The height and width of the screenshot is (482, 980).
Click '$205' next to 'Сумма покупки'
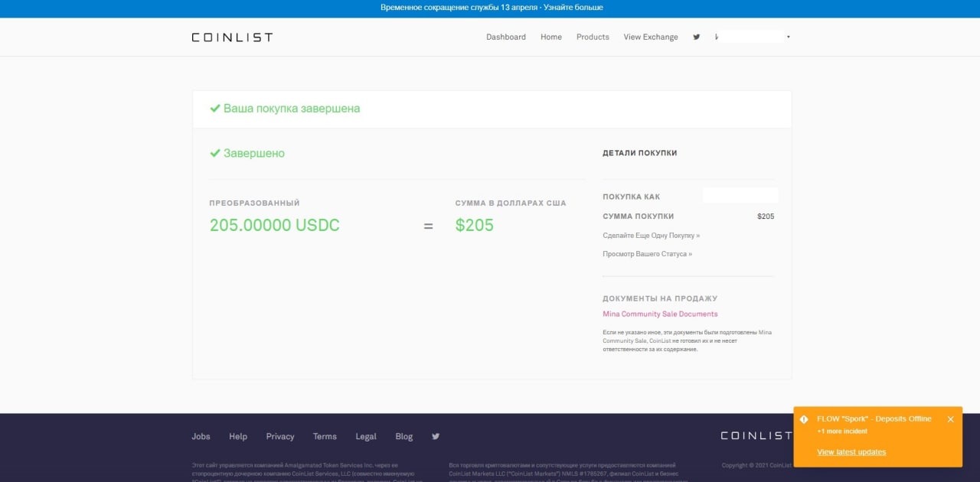[766, 217]
